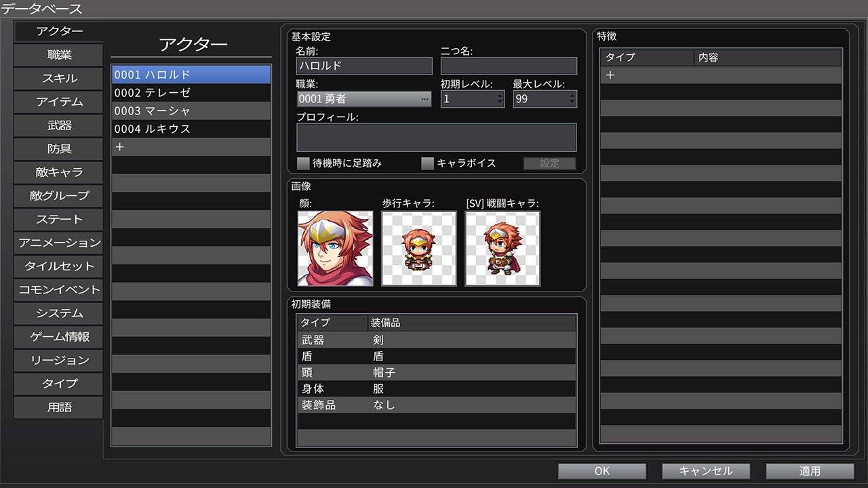Add a new trait in 特徴 list
The height and width of the screenshot is (488, 868).
[x=721, y=75]
